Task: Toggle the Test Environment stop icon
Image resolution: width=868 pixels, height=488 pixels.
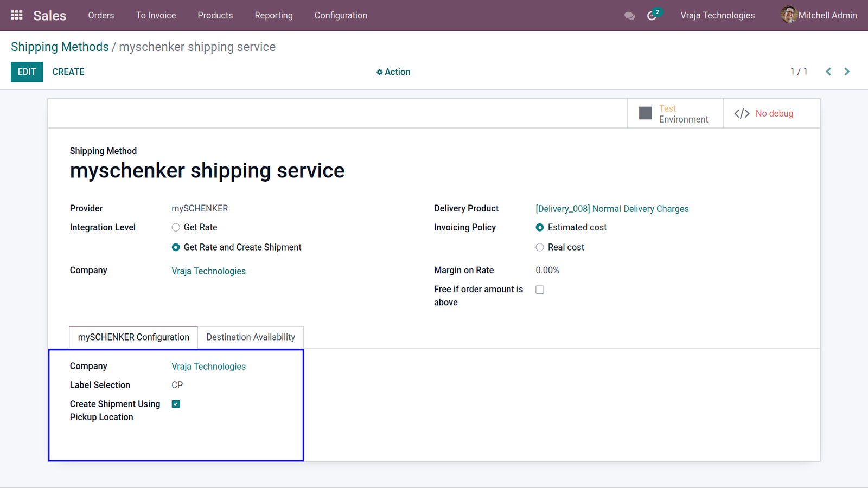Action: [645, 113]
